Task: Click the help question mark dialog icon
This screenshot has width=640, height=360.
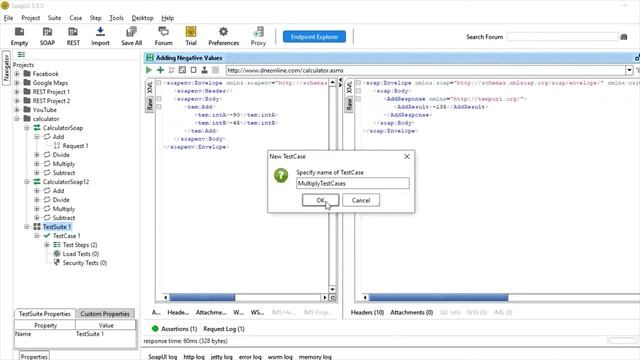Action: coord(281,176)
